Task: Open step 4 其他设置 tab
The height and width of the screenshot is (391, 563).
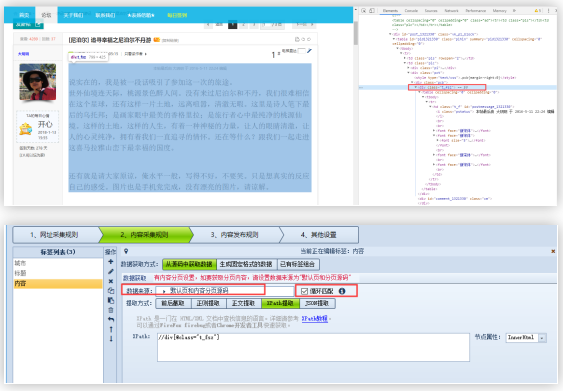Action: [318, 235]
